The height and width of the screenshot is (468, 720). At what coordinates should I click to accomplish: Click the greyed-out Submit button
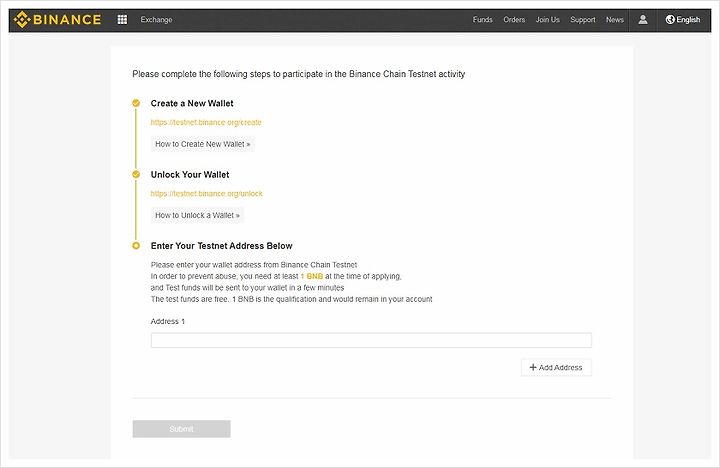click(x=181, y=429)
